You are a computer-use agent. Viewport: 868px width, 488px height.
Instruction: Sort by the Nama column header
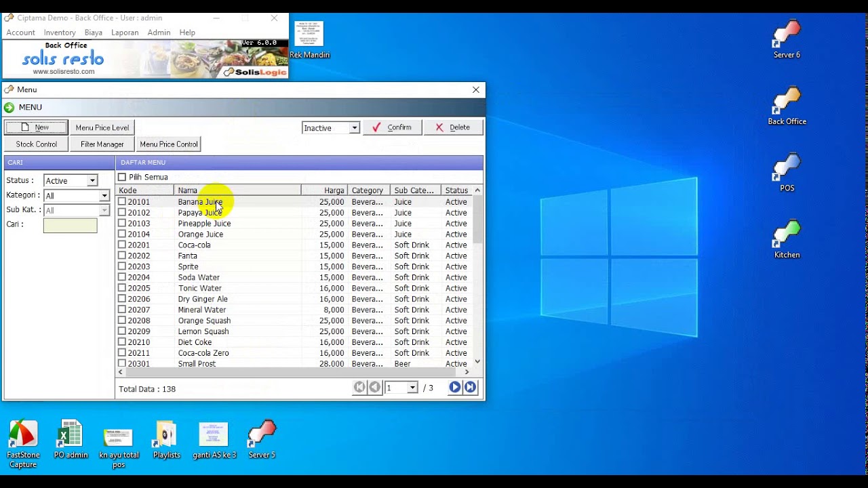point(237,190)
